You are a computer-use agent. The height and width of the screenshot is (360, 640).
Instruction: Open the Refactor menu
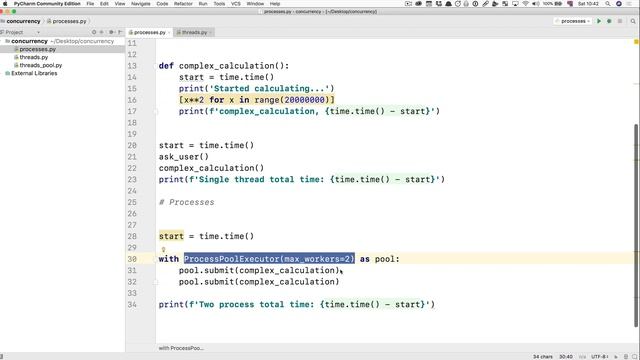point(183,4)
